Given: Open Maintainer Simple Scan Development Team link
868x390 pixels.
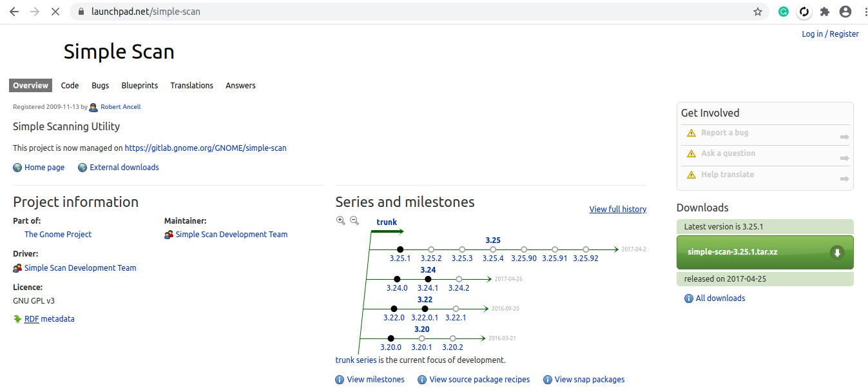Looking at the screenshot, I should [x=231, y=235].
